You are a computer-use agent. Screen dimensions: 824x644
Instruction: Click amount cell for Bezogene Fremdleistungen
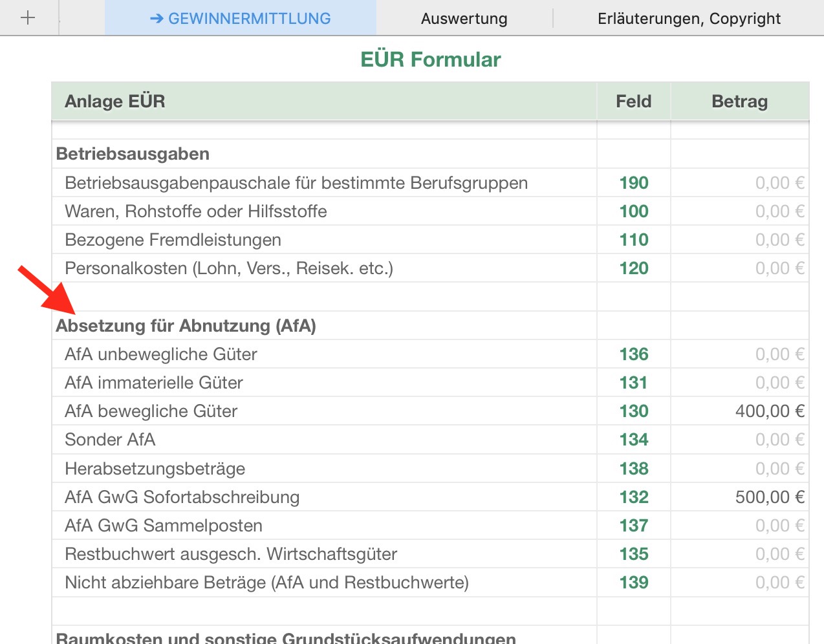coord(739,240)
